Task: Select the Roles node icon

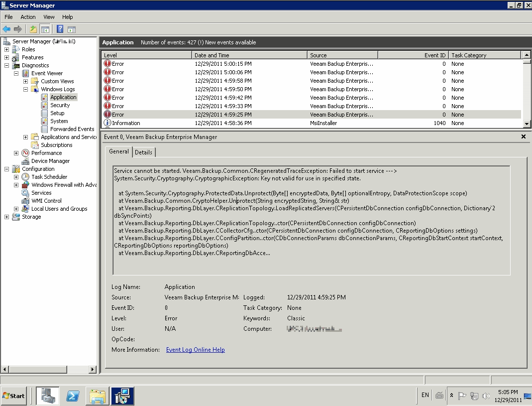Action: (16, 49)
